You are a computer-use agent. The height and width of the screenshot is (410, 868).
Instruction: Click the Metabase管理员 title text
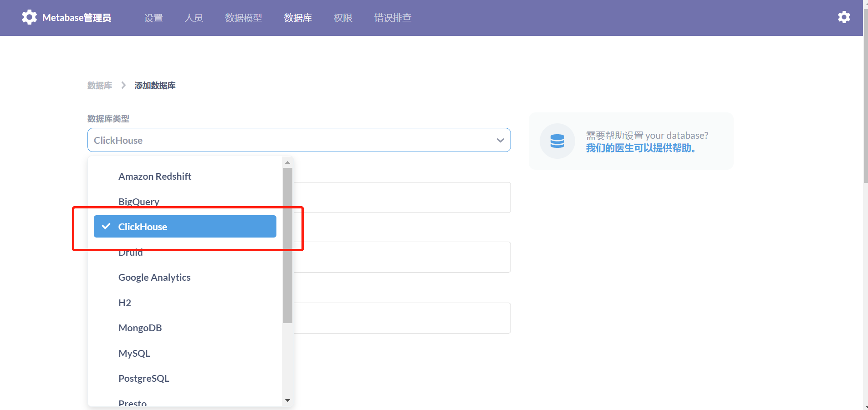coord(77,18)
